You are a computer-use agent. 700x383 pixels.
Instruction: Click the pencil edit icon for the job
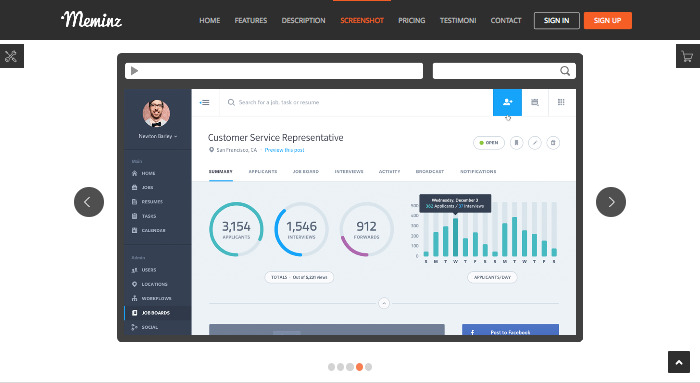point(535,143)
